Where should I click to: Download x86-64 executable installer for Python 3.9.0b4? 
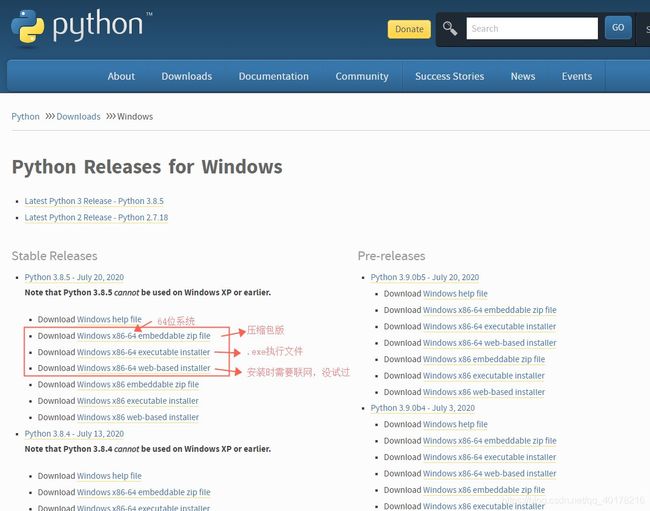point(489,457)
